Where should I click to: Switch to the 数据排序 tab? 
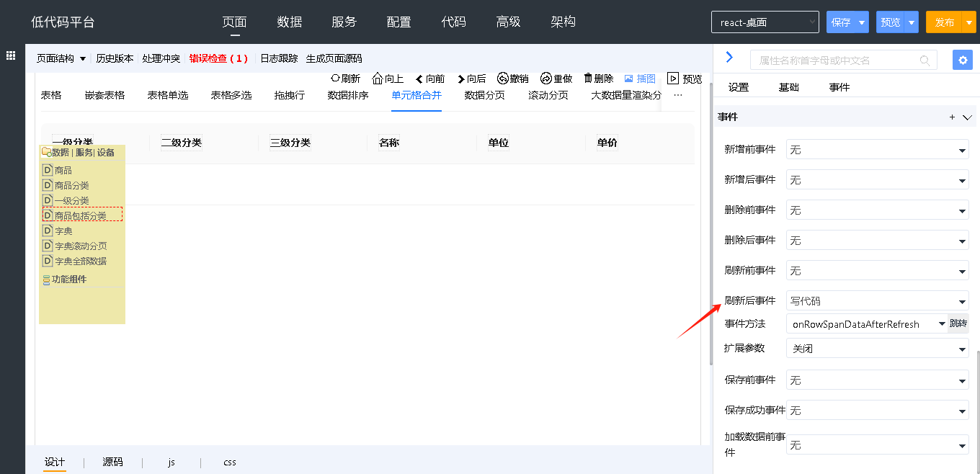[x=348, y=95]
